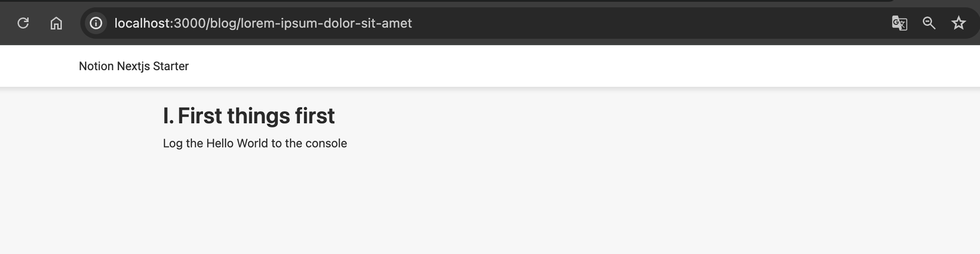Click the word "console" in the paragraph

(326, 143)
